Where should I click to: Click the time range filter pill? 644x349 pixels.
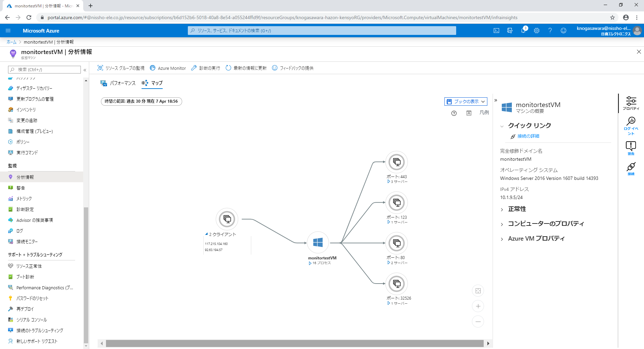click(x=141, y=101)
